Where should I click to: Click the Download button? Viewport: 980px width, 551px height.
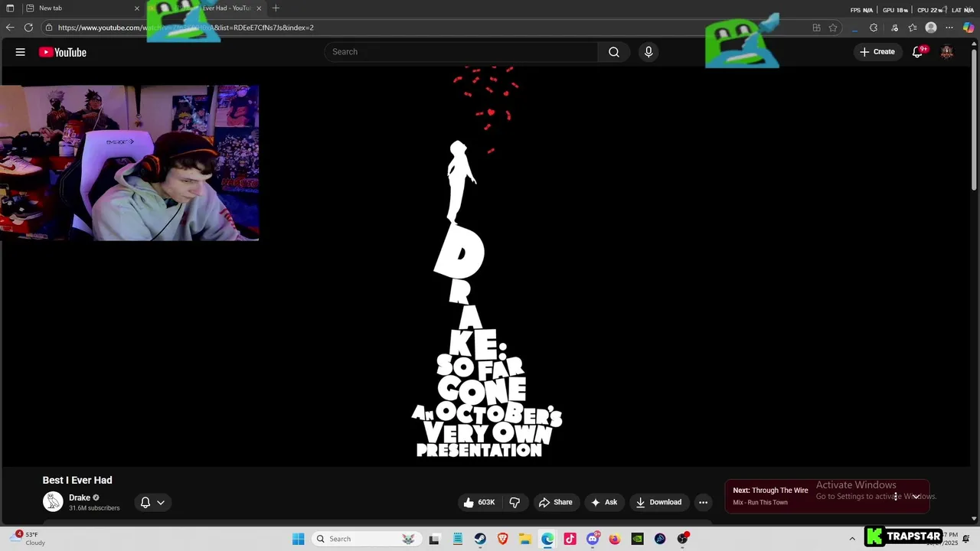[x=658, y=503]
